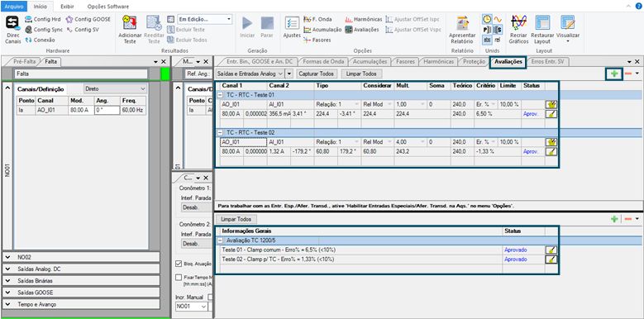Click the lower red minus icon

pos(628,219)
